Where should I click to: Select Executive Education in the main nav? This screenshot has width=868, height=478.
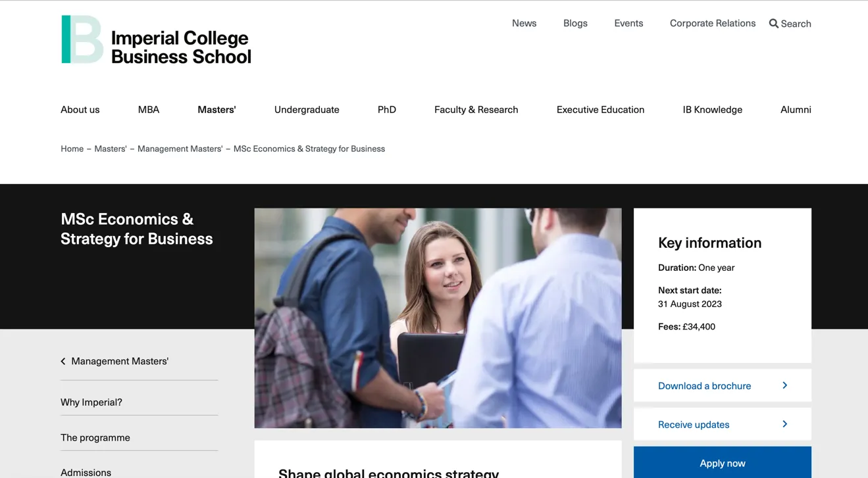pos(600,110)
